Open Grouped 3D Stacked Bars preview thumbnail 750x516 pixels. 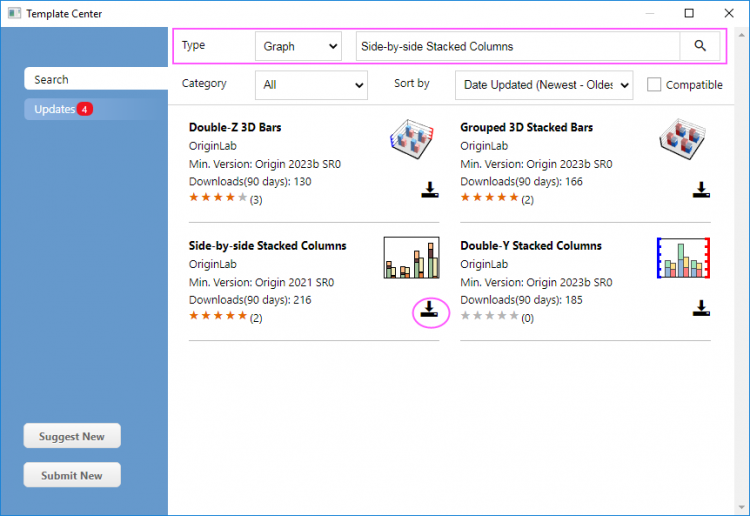point(683,139)
